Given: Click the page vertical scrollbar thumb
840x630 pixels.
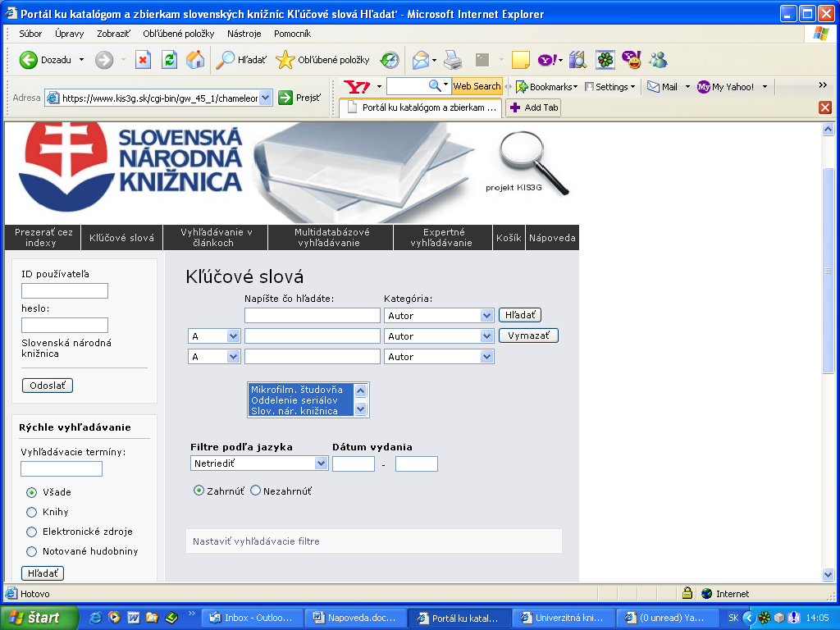Looking at the screenshot, I should pyautogui.click(x=829, y=271).
